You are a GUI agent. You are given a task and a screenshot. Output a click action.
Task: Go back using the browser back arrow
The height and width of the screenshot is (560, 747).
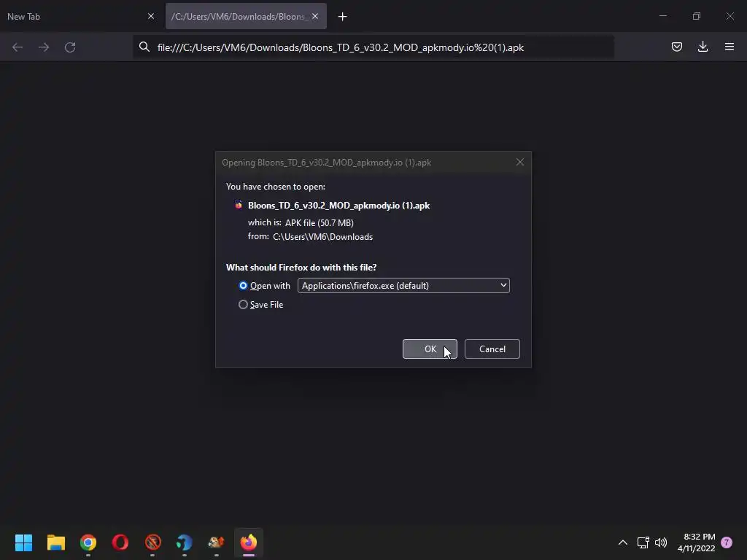[18, 47]
